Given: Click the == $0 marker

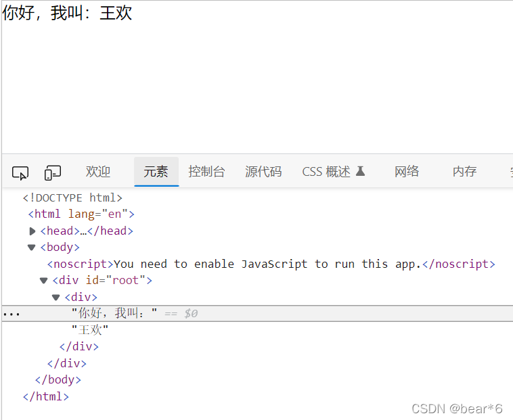Looking at the screenshot, I should [181, 314].
